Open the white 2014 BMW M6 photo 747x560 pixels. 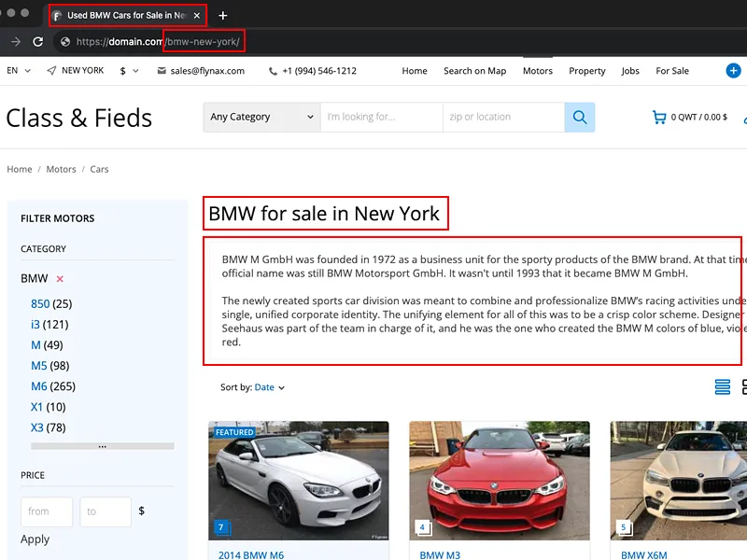pyautogui.click(x=299, y=481)
